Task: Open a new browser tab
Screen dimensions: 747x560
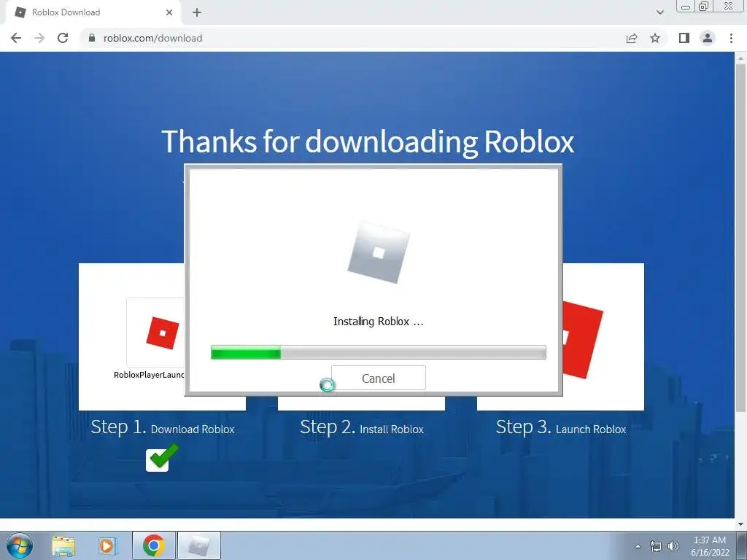Action: [197, 12]
